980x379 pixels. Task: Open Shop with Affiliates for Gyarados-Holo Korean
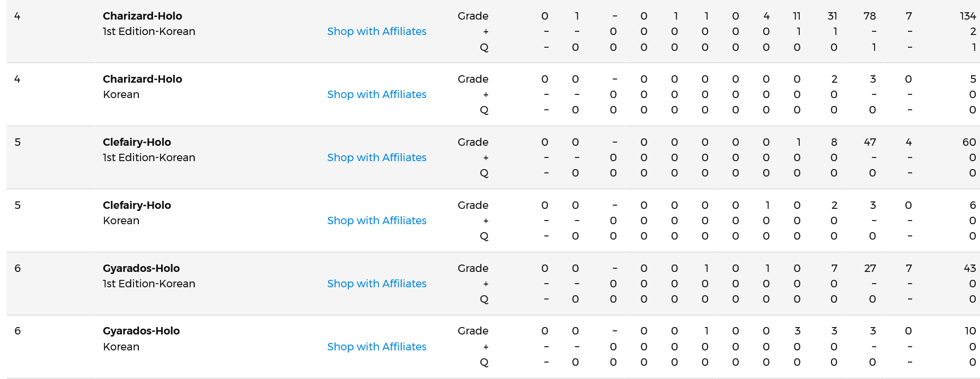click(x=376, y=347)
